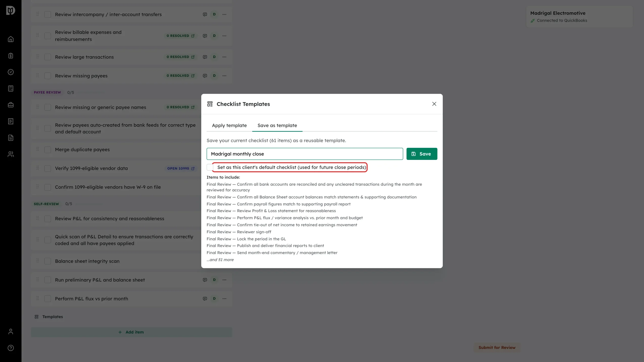Switch to the Apply template tab
Image resolution: width=644 pixels, height=362 pixels.
[x=229, y=125]
